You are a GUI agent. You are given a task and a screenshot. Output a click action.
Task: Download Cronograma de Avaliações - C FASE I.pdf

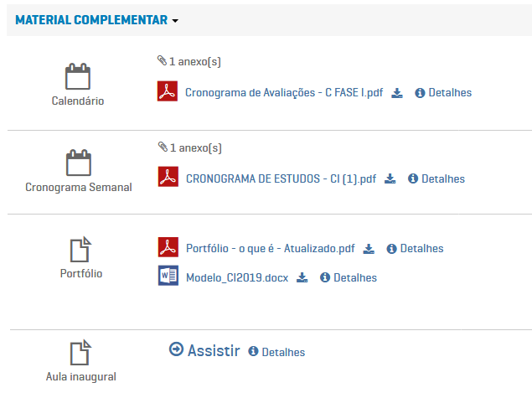(x=398, y=93)
